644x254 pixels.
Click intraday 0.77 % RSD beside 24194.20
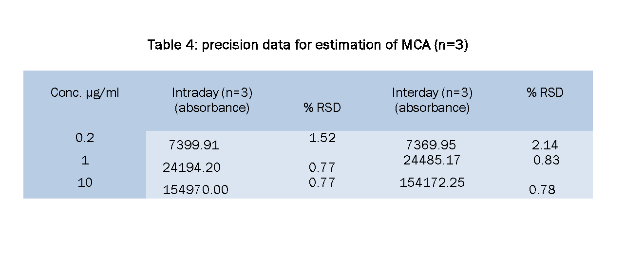pyautogui.click(x=322, y=168)
